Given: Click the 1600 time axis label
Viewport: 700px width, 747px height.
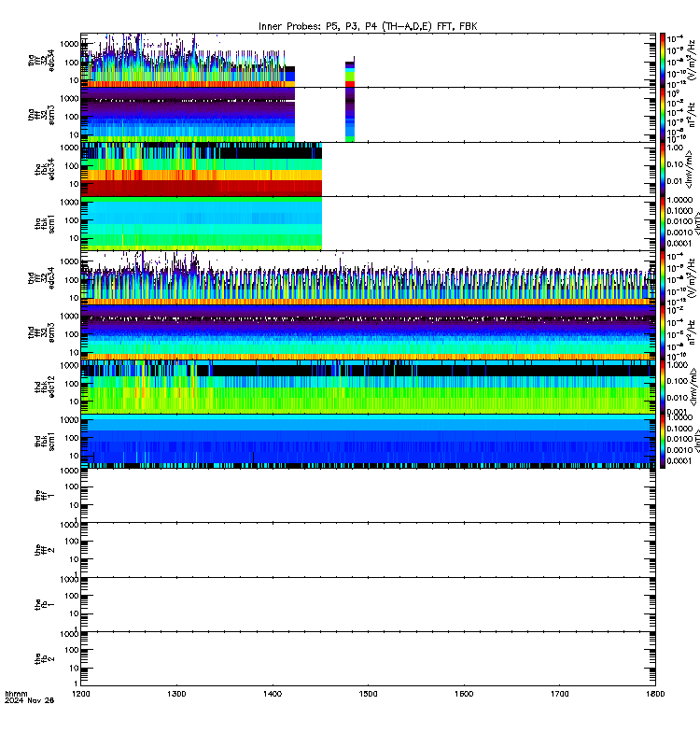Looking at the screenshot, I should click(x=464, y=694).
